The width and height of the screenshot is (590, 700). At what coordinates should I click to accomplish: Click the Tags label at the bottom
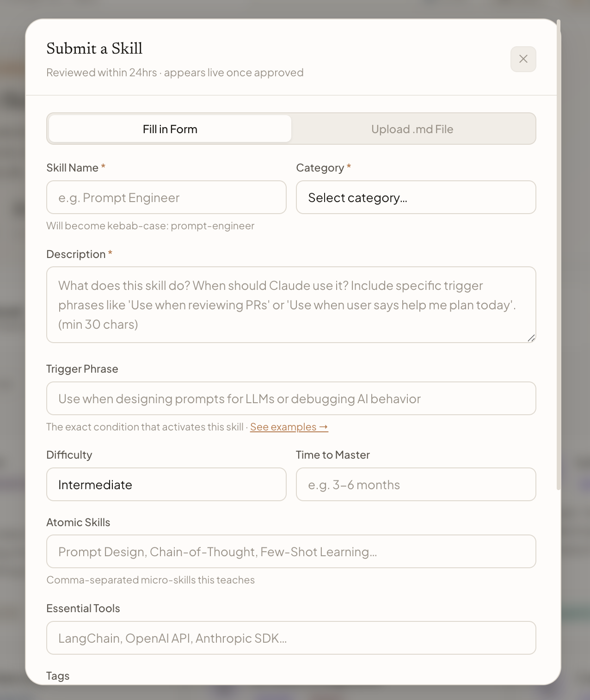click(x=58, y=676)
